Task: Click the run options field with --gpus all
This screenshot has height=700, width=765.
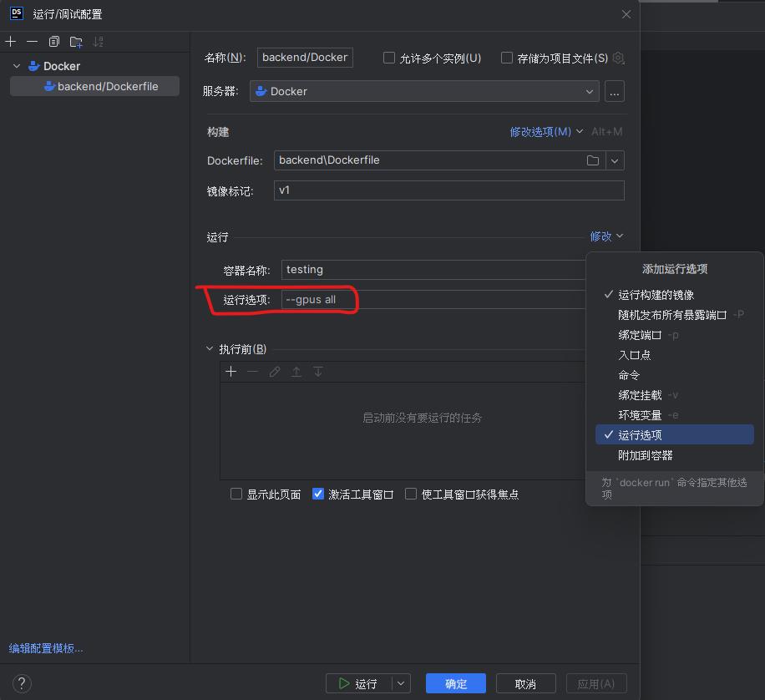Action: [x=433, y=300]
